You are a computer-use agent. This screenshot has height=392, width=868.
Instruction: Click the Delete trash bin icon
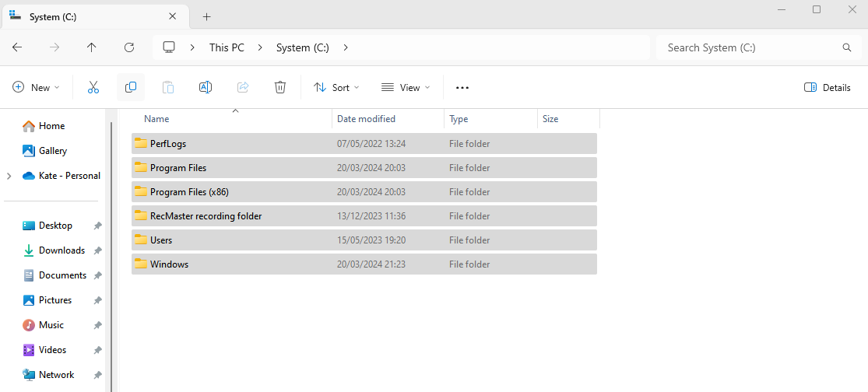coord(280,88)
